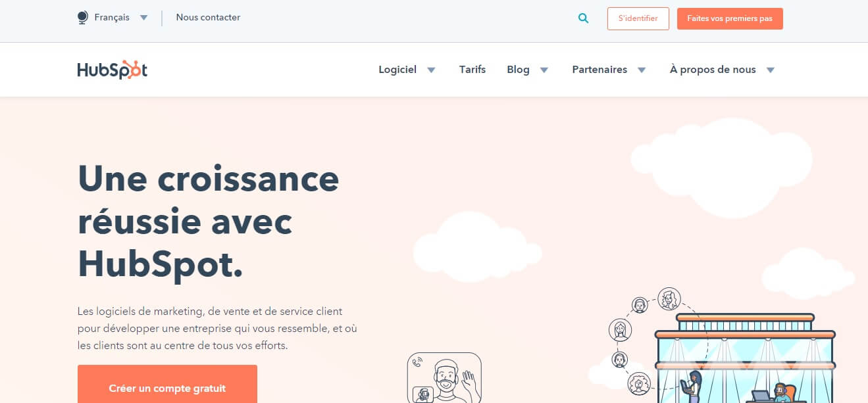Expand the arrow beside Partenaires
The width and height of the screenshot is (868, 403).
tap(642, 70)
